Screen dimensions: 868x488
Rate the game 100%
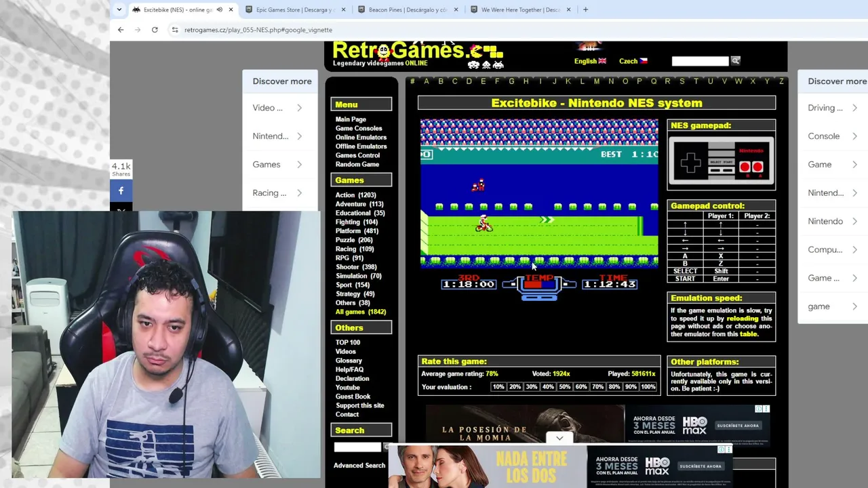pyautogui.click(x=648, y=387)
